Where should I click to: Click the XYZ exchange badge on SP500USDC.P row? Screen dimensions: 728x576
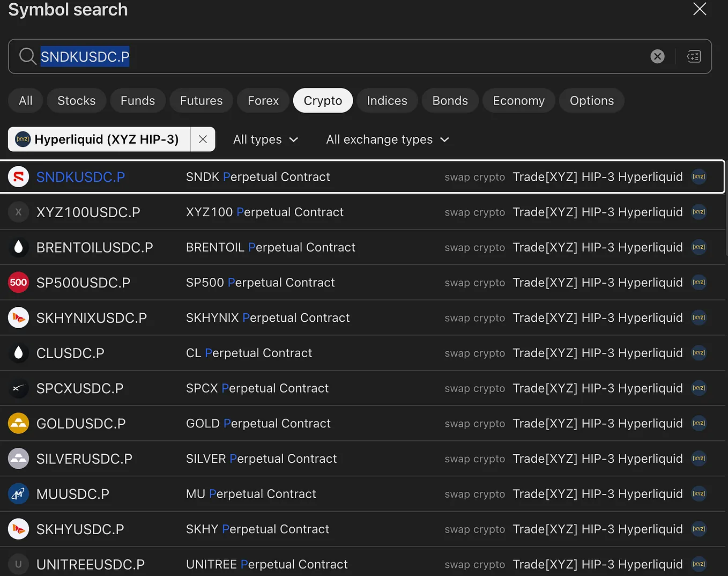pos(699,283)
